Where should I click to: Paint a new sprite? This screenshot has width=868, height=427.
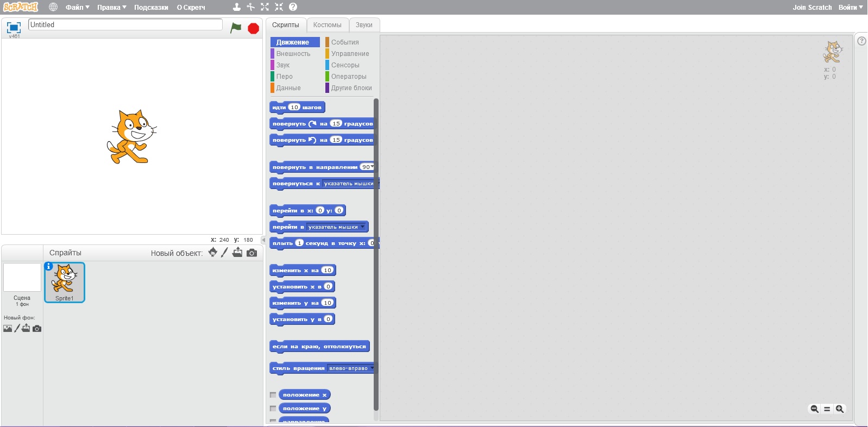click(x=224, y=253)
